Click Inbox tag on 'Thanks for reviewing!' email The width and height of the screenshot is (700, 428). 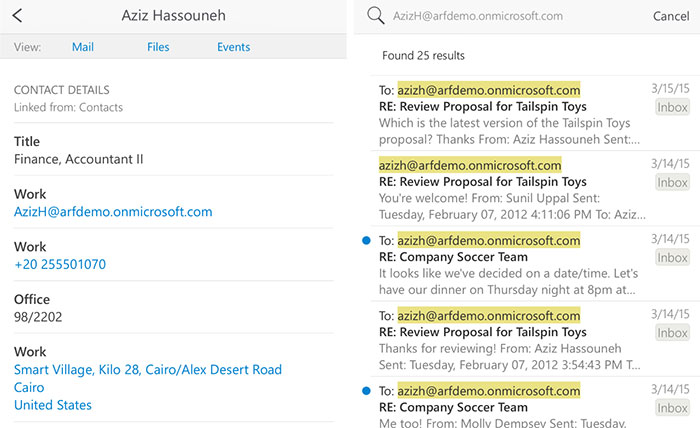click(672, 333)
